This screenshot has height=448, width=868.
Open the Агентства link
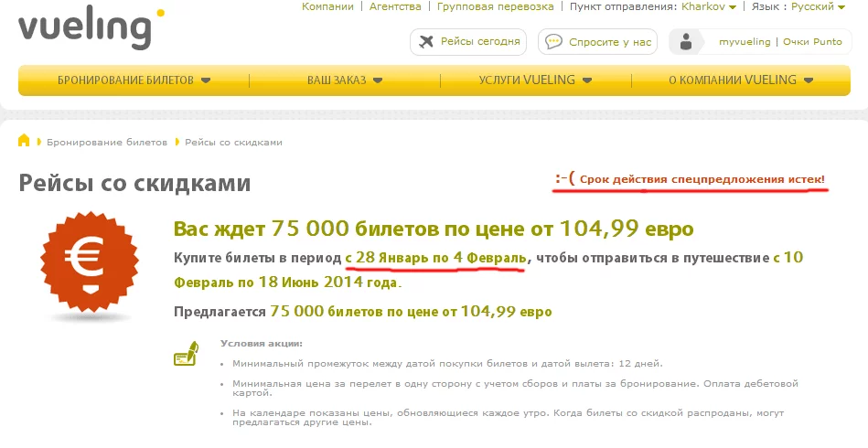click(x=395, y=6)
